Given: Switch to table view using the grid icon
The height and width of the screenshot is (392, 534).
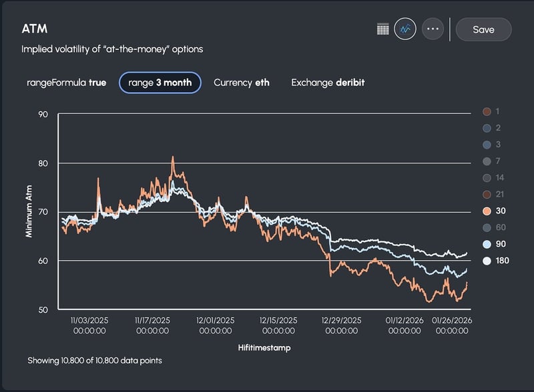Looking at the screenshot, I should pos(382,29).
